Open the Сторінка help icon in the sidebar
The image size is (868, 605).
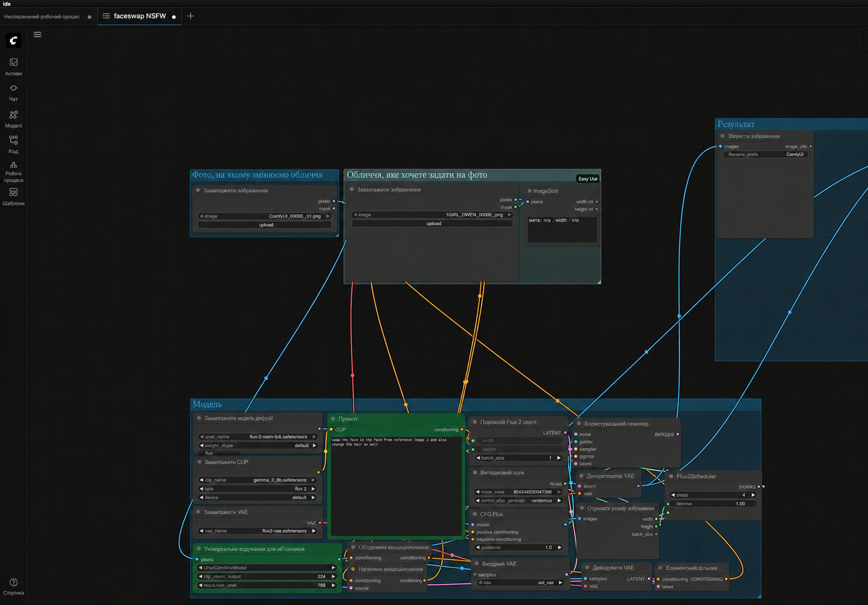click(13, 587)
